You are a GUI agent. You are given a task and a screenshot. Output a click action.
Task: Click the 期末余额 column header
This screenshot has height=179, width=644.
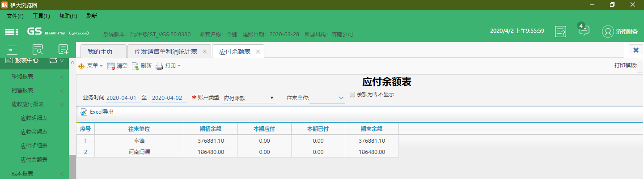pyautogui.click(x=372, y=128)
